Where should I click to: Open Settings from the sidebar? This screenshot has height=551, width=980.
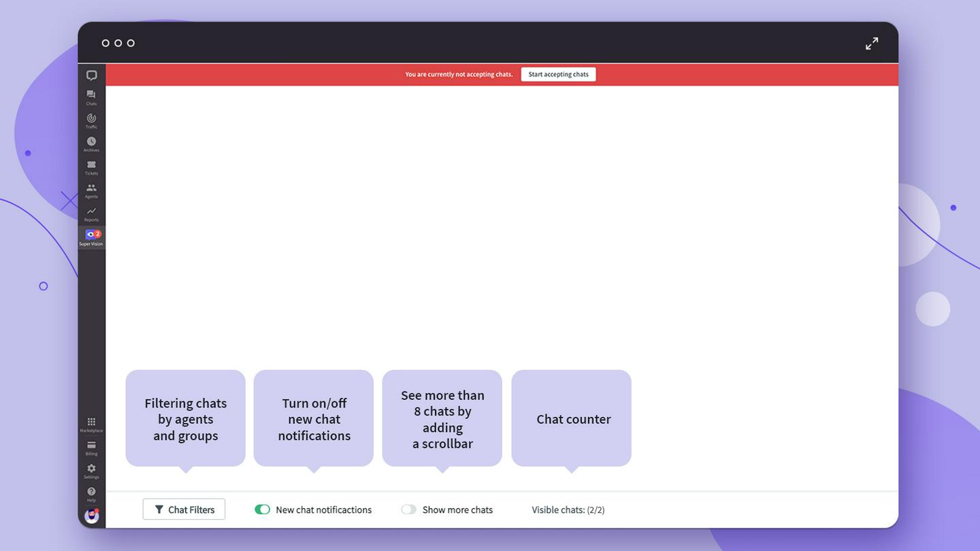tap(91, 471)
